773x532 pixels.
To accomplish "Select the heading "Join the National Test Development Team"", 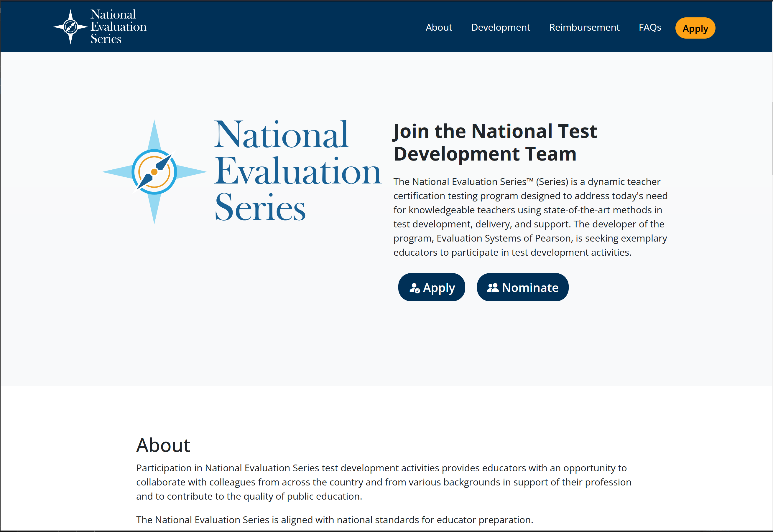I will (495, 142).
